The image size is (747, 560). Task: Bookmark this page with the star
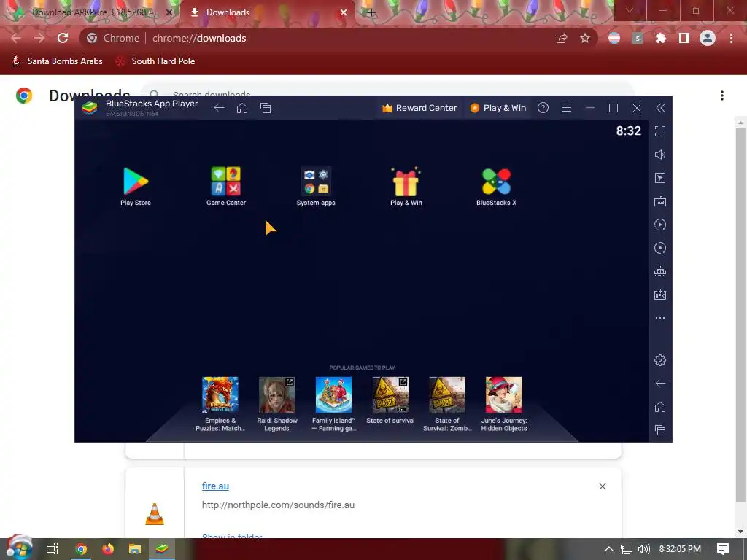click(585, 38)
